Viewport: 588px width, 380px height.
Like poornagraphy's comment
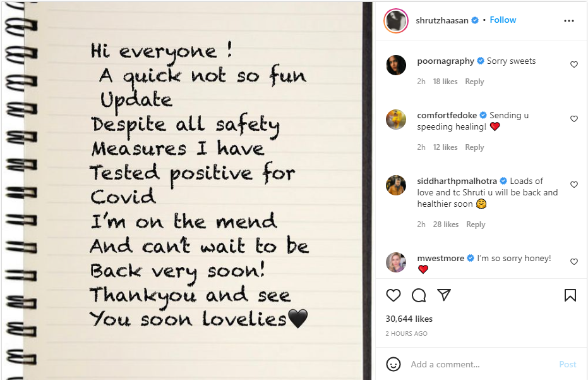tap(574, 64)
